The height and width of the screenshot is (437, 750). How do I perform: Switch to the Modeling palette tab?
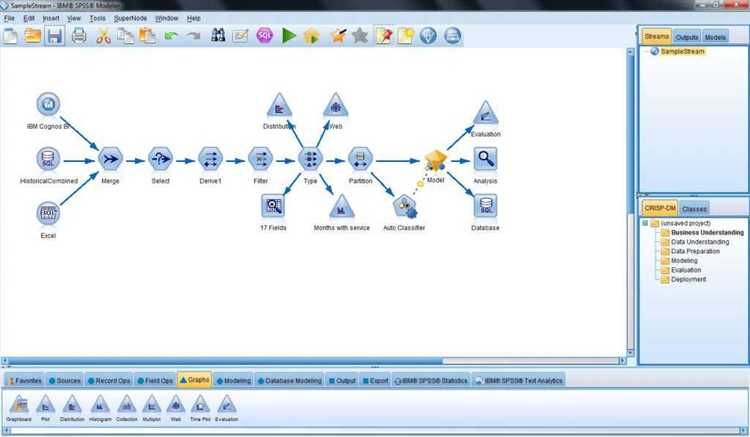(232, 380)
